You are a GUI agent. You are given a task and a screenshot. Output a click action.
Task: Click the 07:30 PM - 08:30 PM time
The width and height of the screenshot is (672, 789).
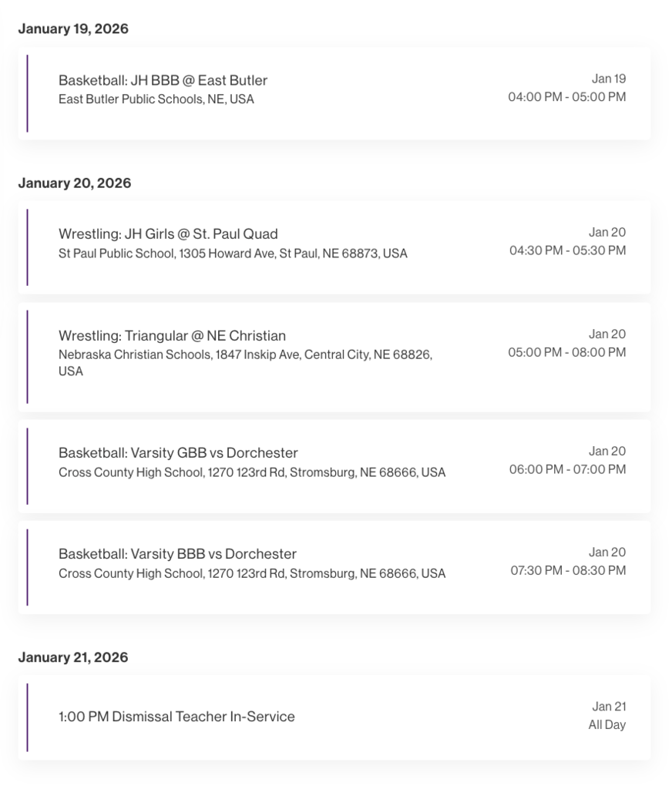[x=568, y=570]
